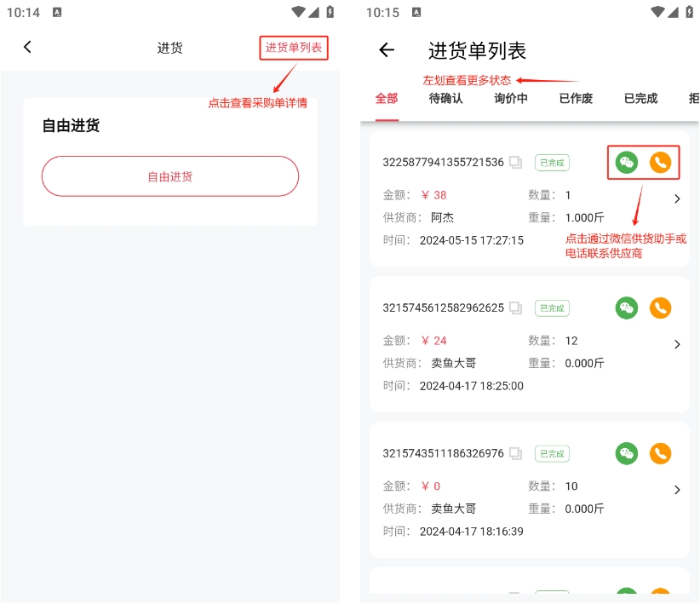Viewport: 700px width, 604px height.
Task: Copy order number 3225877941355721536
Action: coord(515,162)
